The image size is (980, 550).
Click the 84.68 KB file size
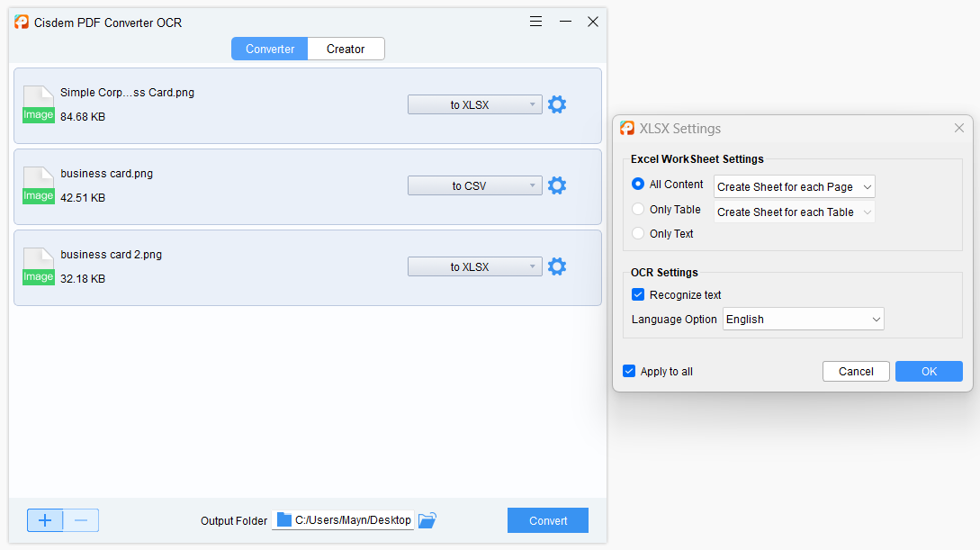click(83, 117)
